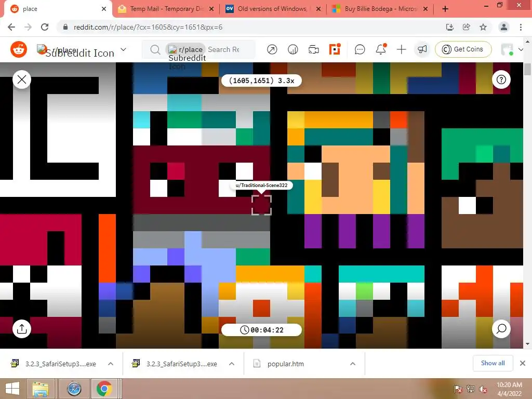The width and height of the screenshot is (532, 399).
Task: Click the r/place search scope chip
Action: (x=186, y=49)
